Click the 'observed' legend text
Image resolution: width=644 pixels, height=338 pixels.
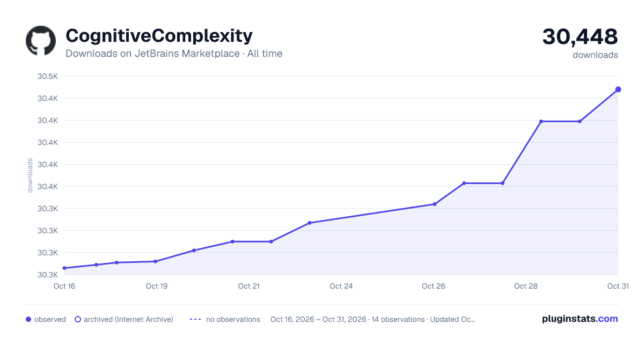point(50,319)
